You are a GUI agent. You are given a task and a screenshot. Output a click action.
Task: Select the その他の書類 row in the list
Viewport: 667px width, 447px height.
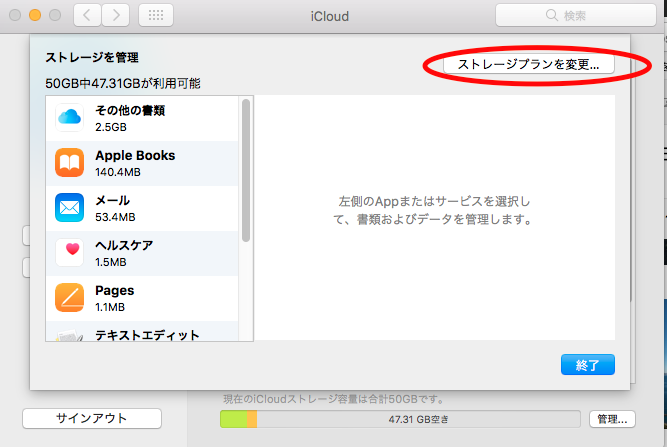point(142,119)
